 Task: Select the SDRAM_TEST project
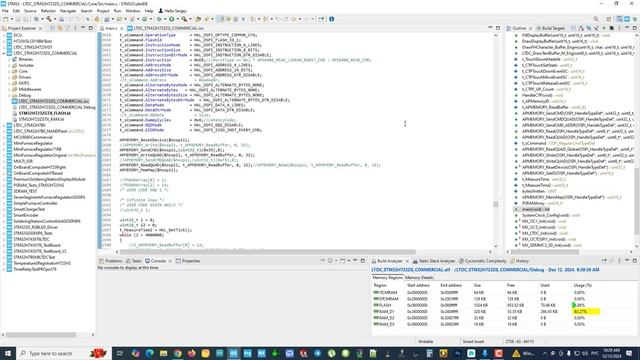coord(25,191)
